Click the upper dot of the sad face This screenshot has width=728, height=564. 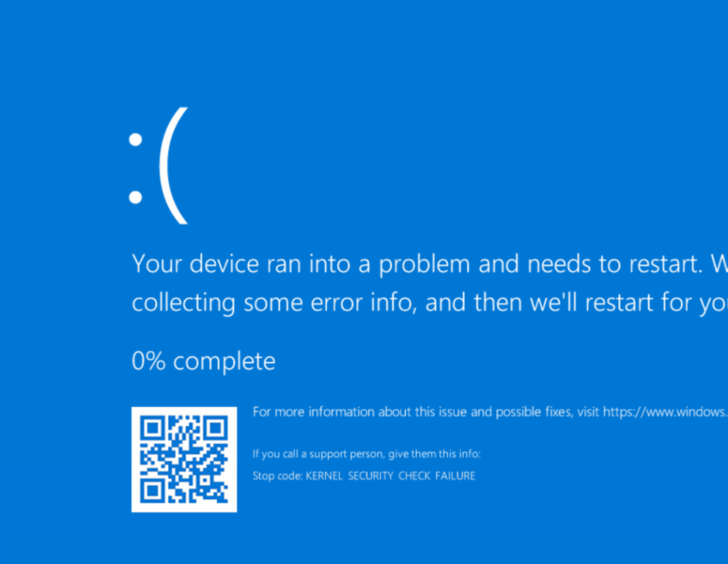(x=136, y=140)
